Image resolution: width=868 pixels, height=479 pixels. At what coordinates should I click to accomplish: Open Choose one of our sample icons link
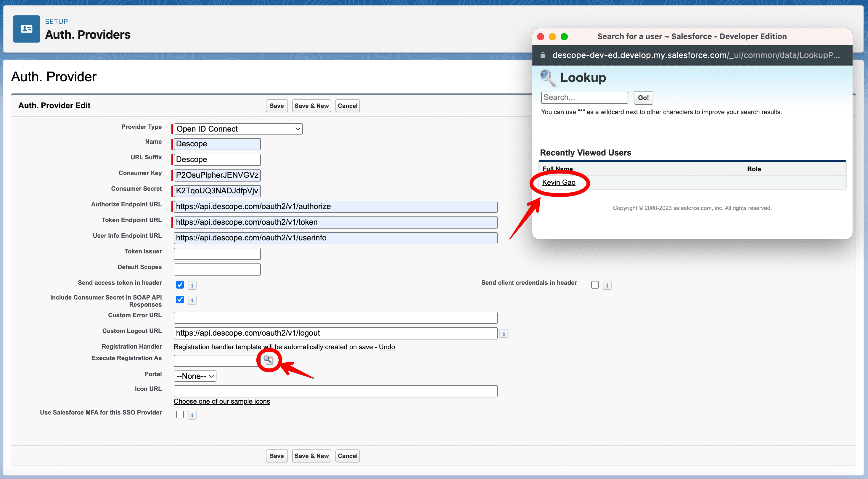(222, 401)
